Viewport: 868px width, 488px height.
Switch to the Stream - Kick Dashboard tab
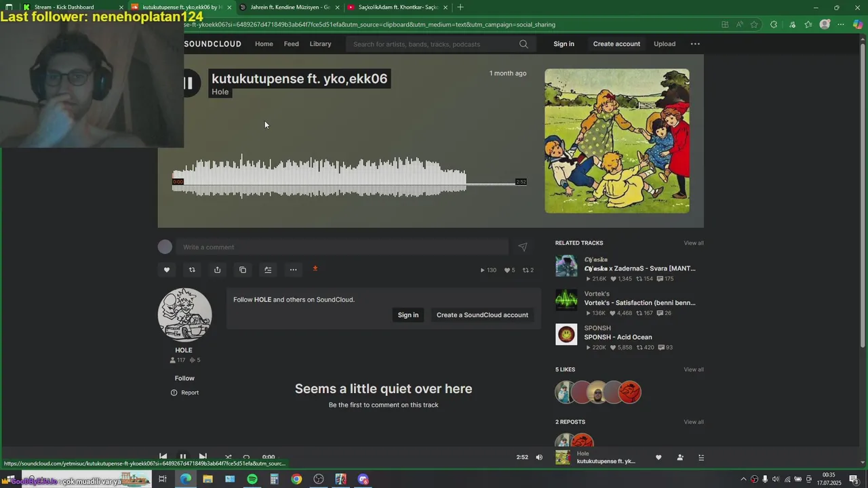pyautogui.click(x=73, y=7)
